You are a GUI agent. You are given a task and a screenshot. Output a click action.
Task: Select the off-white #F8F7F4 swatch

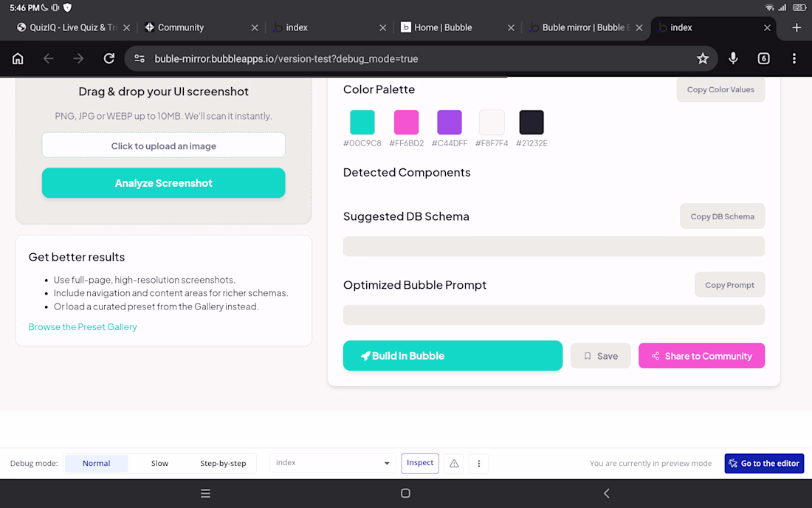(492, 123)
